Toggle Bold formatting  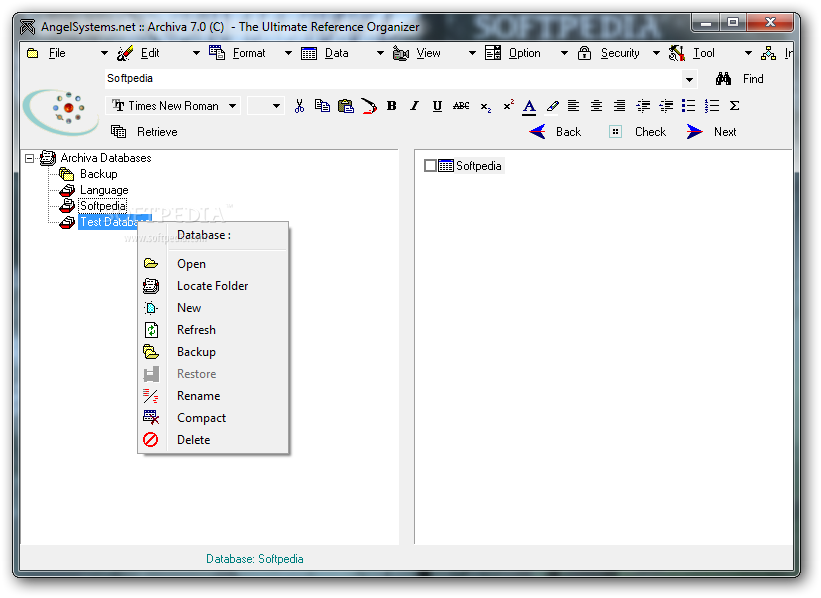(391, 106)
